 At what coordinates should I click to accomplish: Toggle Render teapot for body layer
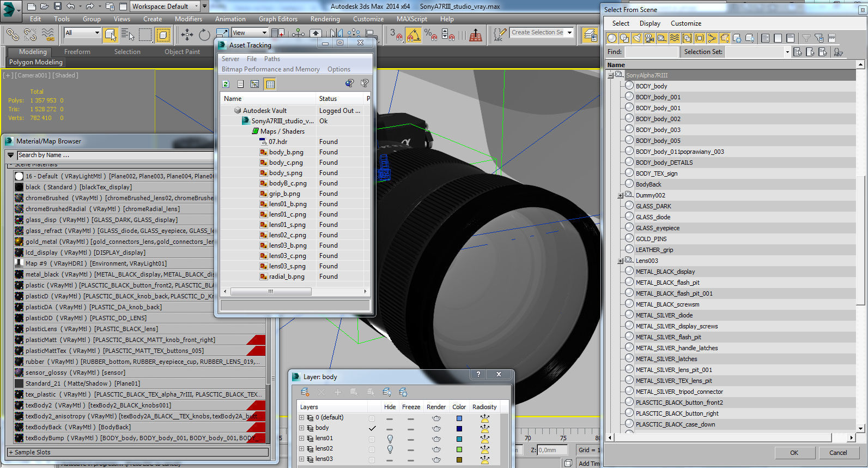pyautogui.click(x=436, y=428)
